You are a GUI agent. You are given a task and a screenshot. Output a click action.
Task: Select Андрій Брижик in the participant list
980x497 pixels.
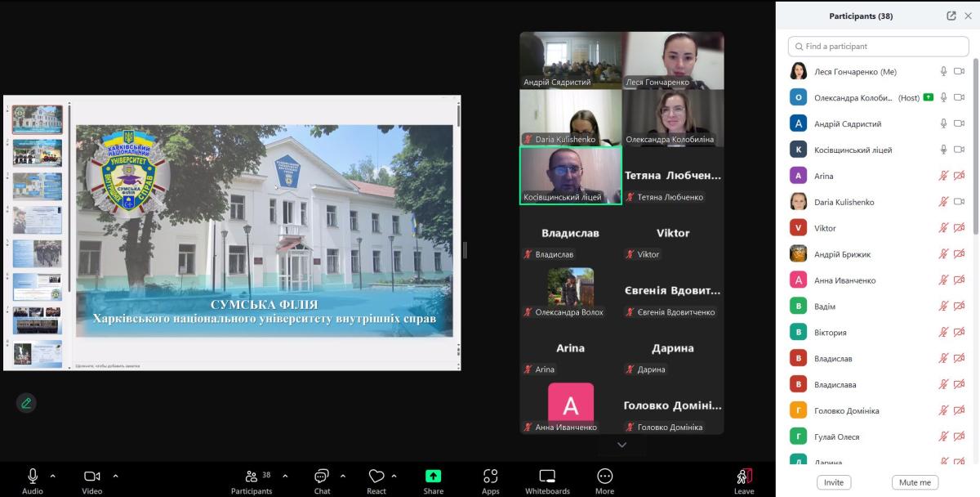point(842,254)
